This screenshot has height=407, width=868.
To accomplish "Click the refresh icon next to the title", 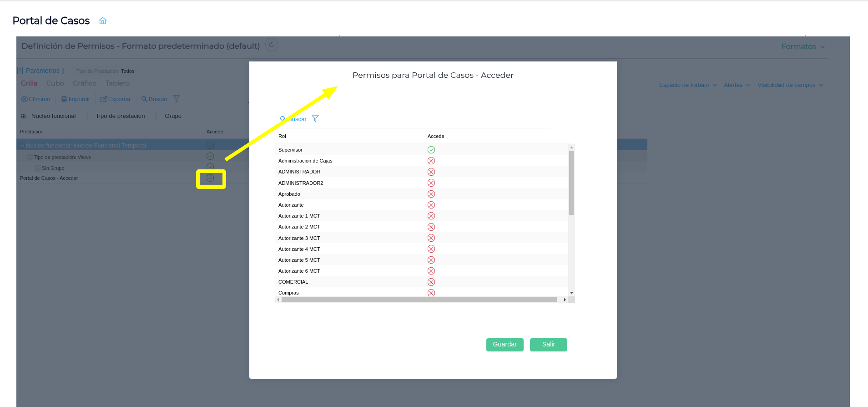I will point(272,45).
